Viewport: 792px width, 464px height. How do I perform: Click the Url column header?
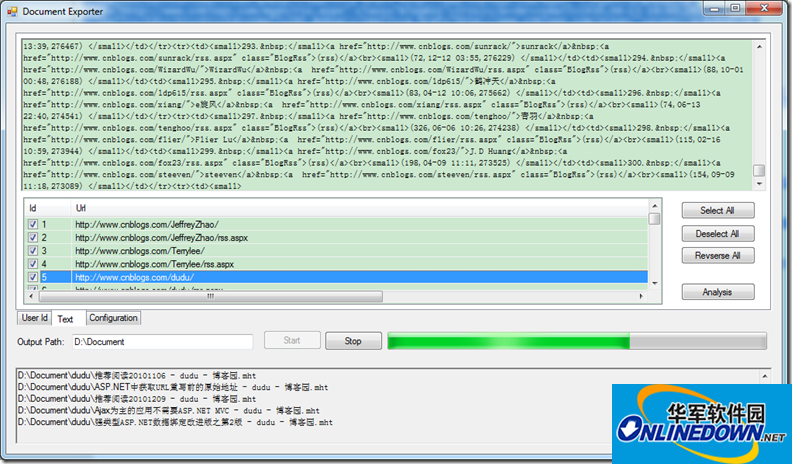pyautogui.click(x=360, y=208)
